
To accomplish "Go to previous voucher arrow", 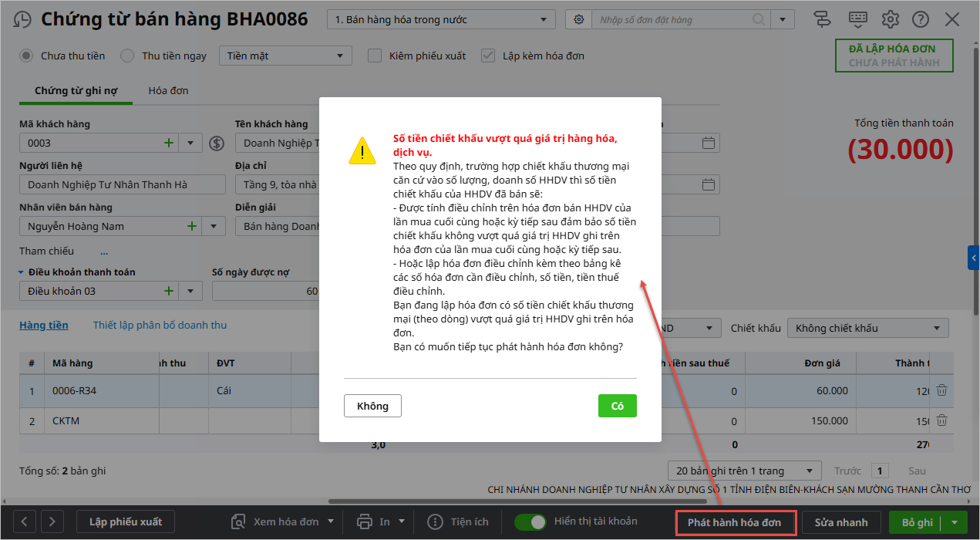I will point(24,522).
